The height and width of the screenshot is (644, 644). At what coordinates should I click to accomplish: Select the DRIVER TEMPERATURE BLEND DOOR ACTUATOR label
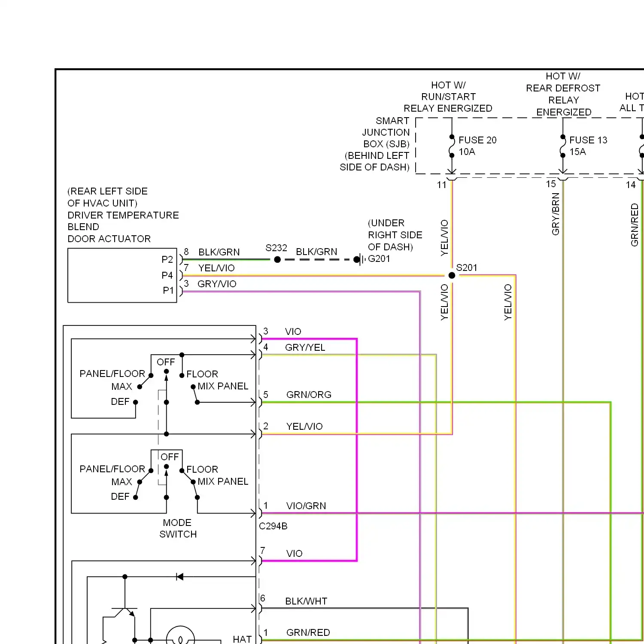coord(123,227)
